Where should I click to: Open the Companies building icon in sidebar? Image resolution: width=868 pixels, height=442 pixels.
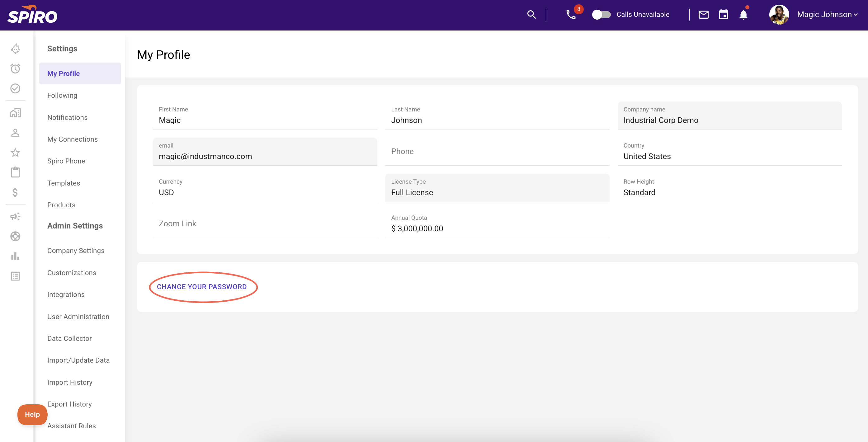(x=15, y=112)
